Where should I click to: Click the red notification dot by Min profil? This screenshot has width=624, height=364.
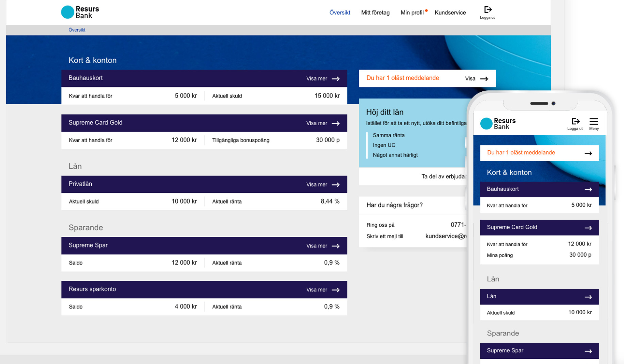(426, 10)
